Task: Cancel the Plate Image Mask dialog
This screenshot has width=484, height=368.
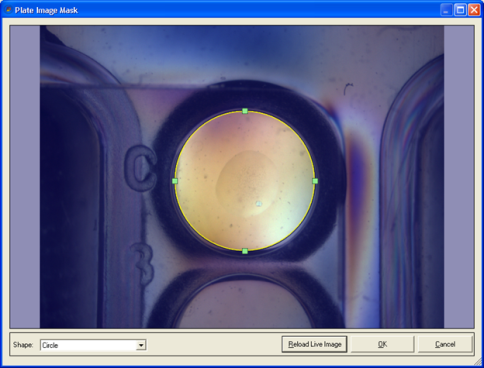Action: pyautogui.click(x=445, y=344)
